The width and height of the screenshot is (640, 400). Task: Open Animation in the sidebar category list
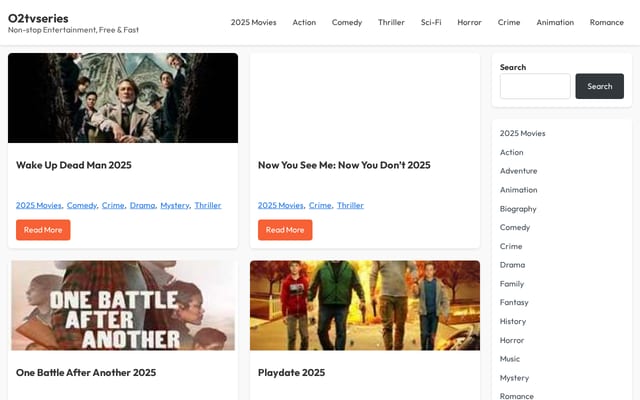[518, 190]
